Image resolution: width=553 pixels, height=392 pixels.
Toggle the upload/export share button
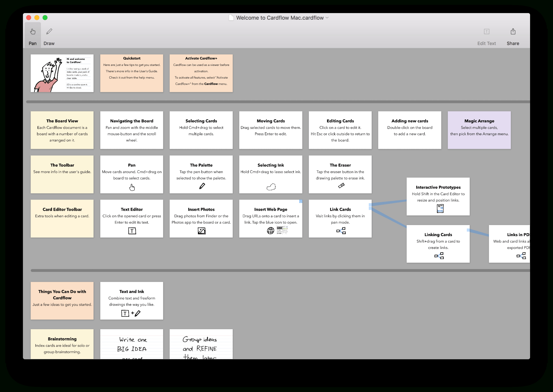513,32
